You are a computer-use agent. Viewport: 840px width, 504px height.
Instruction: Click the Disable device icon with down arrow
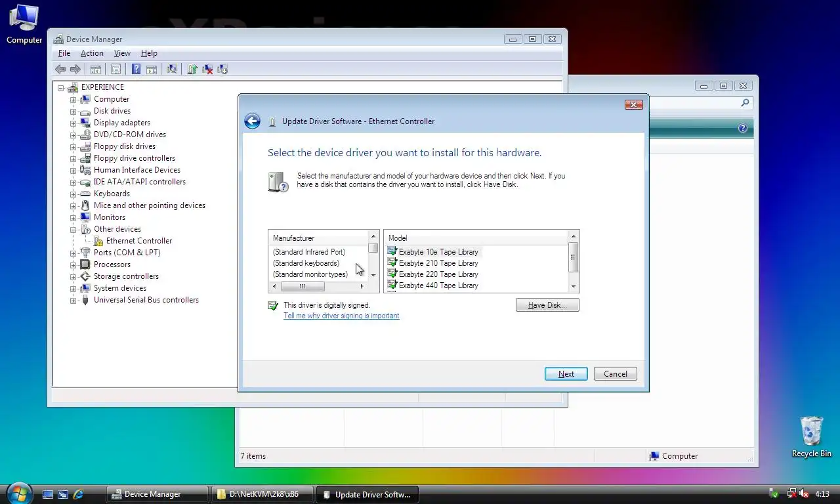coord(222,69)
